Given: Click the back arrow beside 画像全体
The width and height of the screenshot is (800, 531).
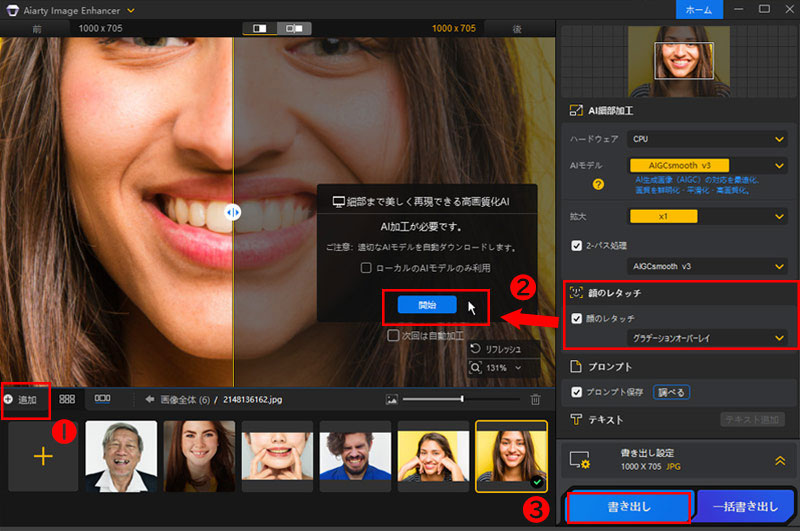Looking at the screenshot, I should point(150,399).
